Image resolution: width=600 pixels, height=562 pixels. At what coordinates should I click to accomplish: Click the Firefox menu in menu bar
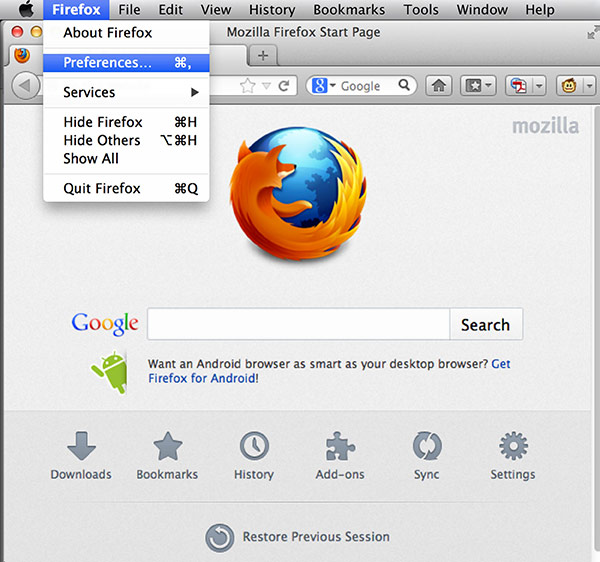(x=76, y=10)
